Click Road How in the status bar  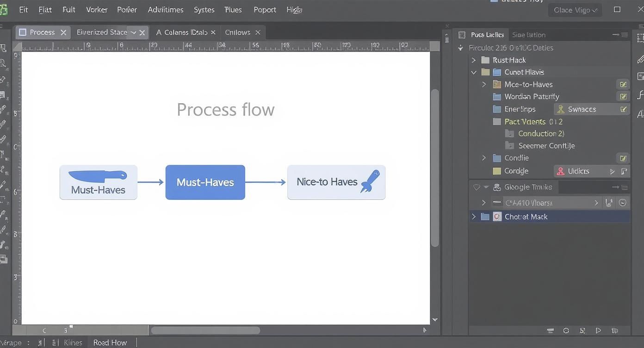pyautogui.click(x=110, y=342)
